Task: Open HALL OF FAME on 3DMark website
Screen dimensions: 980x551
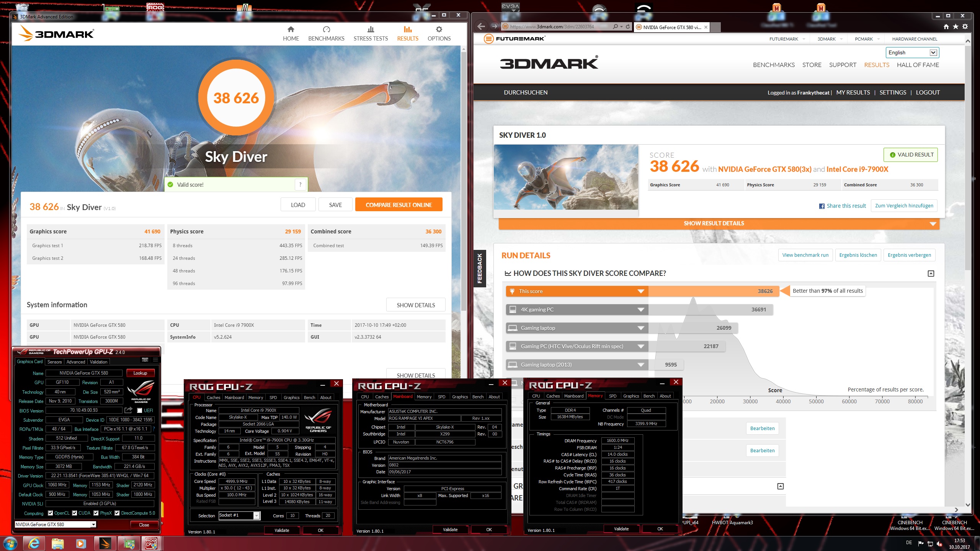Action: click(918, 65)
